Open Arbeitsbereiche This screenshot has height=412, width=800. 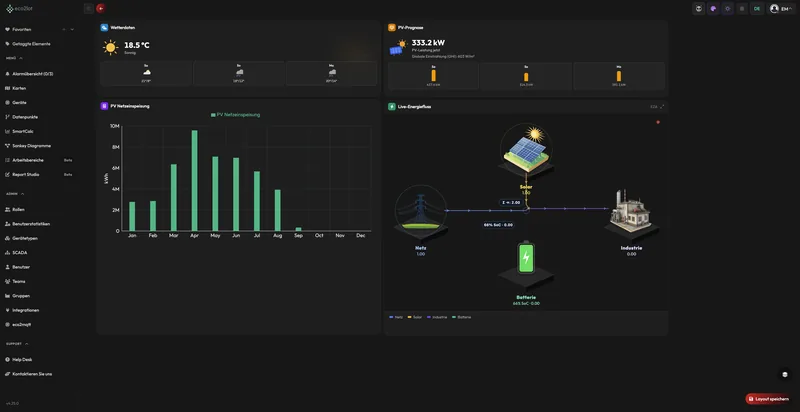pos(28,160)
